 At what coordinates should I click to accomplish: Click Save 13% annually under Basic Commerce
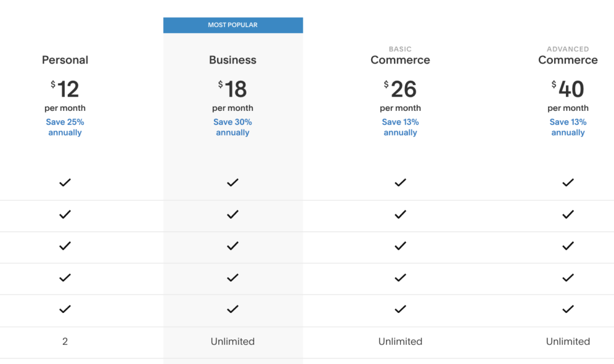tap(400, 127)
